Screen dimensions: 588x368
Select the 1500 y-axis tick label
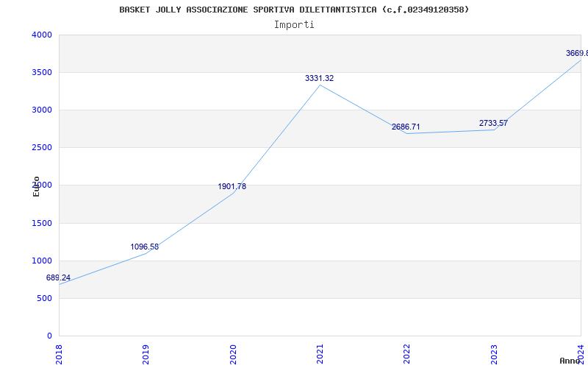coord(42,224)
